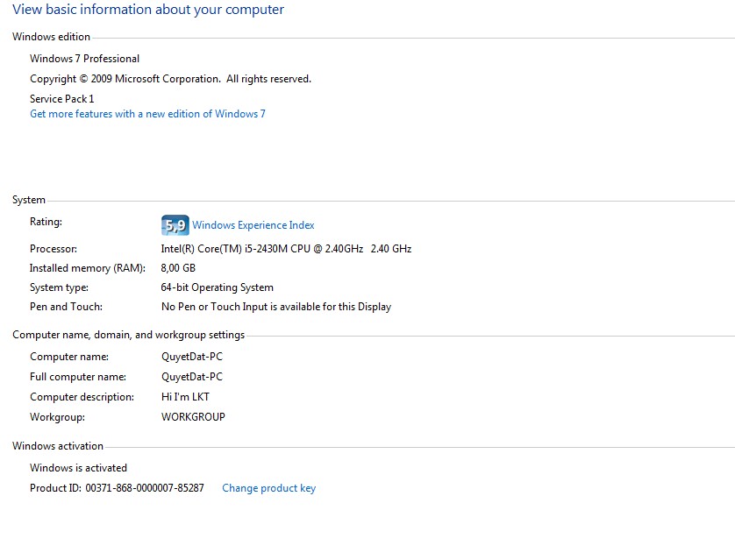
Task: Click the Computer description label
Action: (x=82, y=397)
